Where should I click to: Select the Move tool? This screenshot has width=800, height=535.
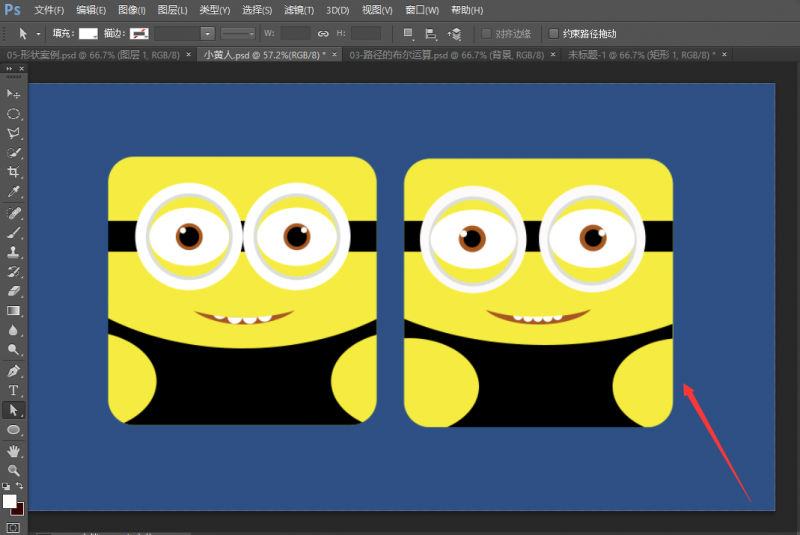(x=14, y=94)
